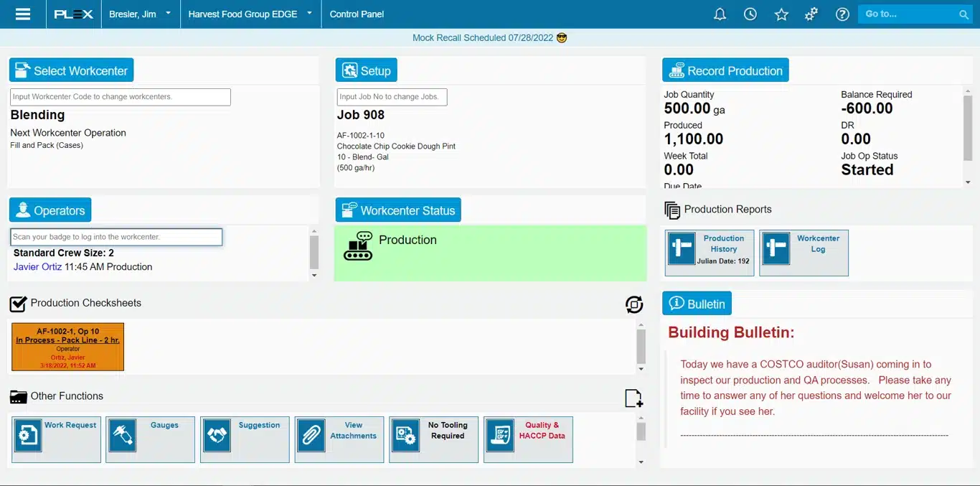Click the add-document icon beside Other Functions
Screen dimensions: 980x486
point(632,398)
